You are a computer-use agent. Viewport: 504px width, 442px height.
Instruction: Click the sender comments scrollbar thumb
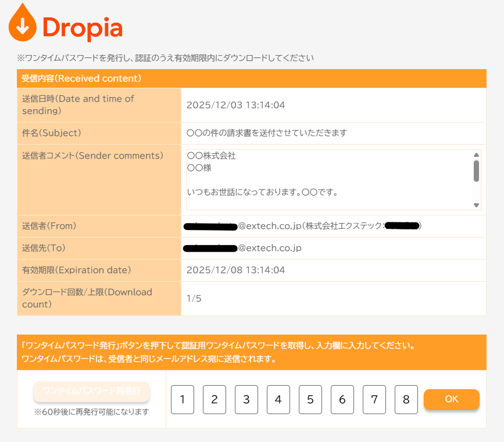point(476,171)
